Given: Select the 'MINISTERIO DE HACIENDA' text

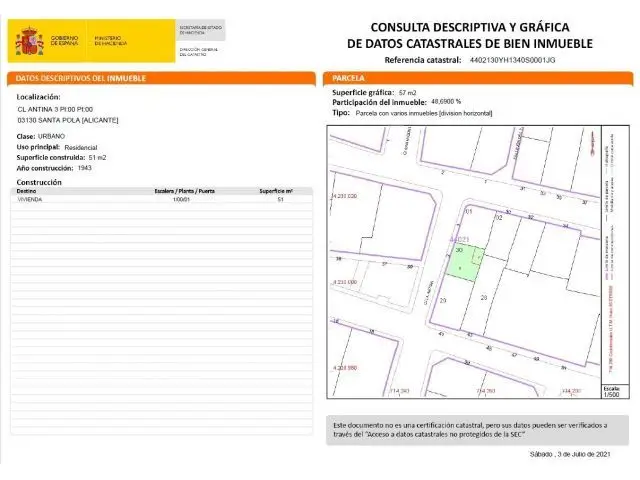Looking at the screenshot, I should pyautogui.click(x=111, y=40).
